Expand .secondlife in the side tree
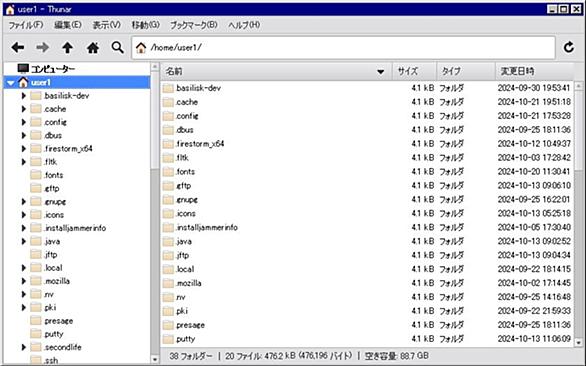The width and height of the screenshot is (586, 366). pos(24,347)
